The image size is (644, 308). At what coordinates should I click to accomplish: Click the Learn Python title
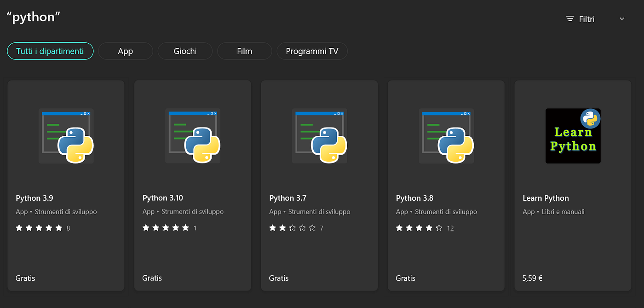pos(546,198)
